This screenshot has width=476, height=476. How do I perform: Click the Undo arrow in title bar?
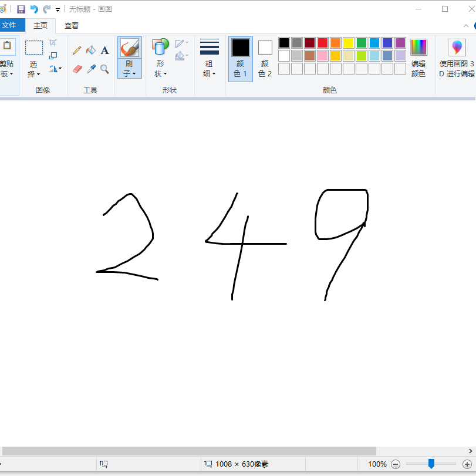[x=34, y=9]
